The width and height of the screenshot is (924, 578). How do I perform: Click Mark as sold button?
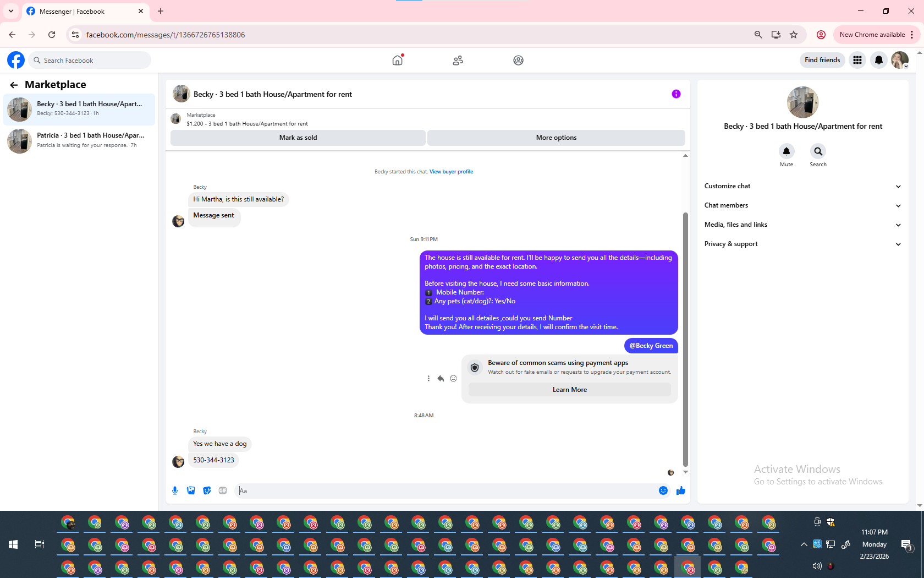coord(298,138)
